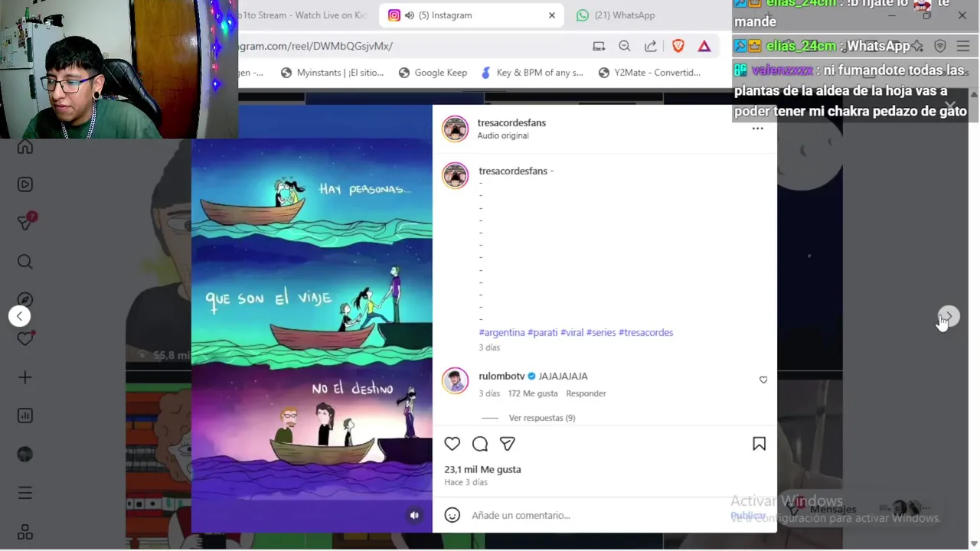Click the Hace 3 días timestamp
Image resolution: width=980 pixels, height=551 pixels.
pyautogui.click(x=465, y=482)
